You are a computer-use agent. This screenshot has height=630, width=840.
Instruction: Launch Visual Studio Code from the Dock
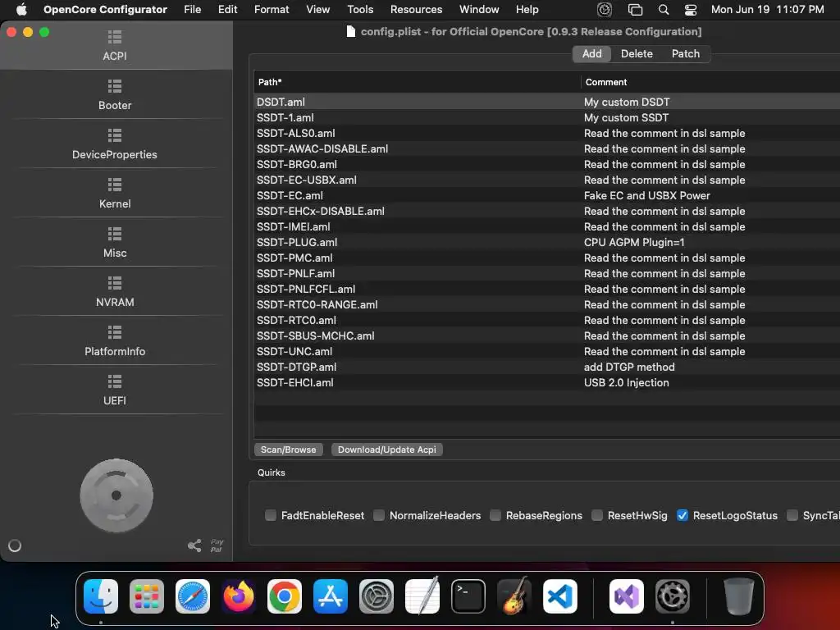pos(560,596)
